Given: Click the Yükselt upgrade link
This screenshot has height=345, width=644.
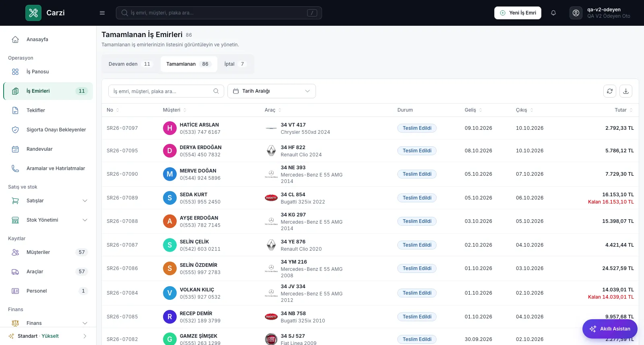Looking at the screenshot, I should click(50, 336).
